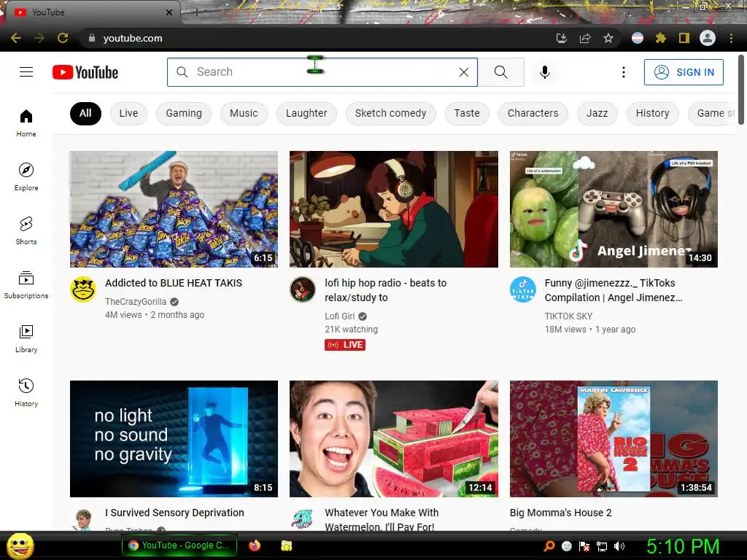Screen dimensions: 747x560
Task: Launch Firefox from the taskbar
Action: pos(255,545)
